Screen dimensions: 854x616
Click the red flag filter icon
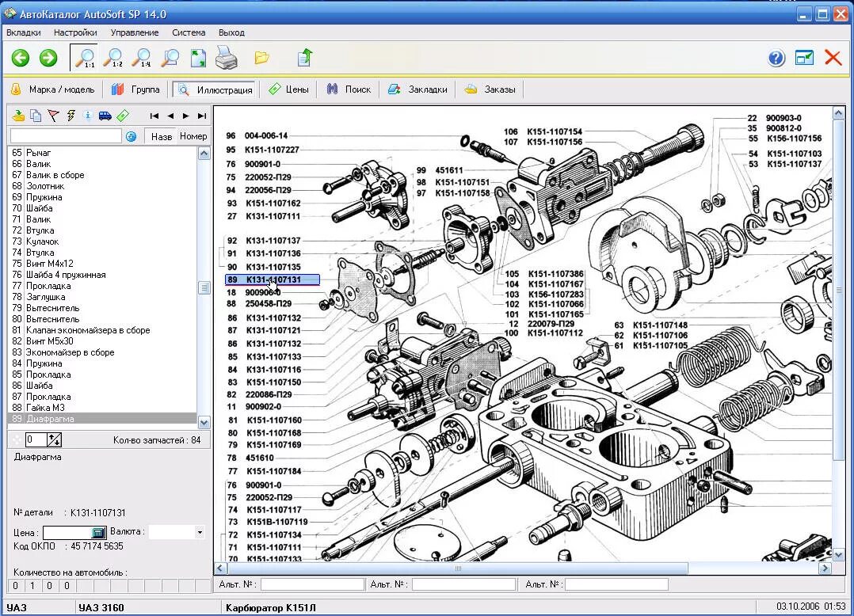coord(53,116)
